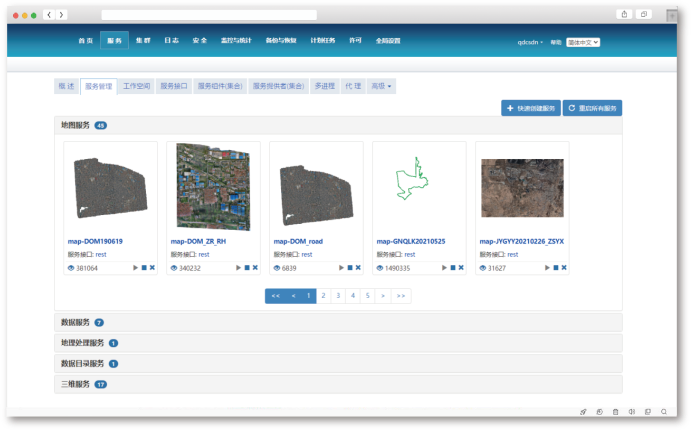Viewport: 691px width, 430px height.
Task: Switch to the 工作空间 tab
Action: coord(136,86)
